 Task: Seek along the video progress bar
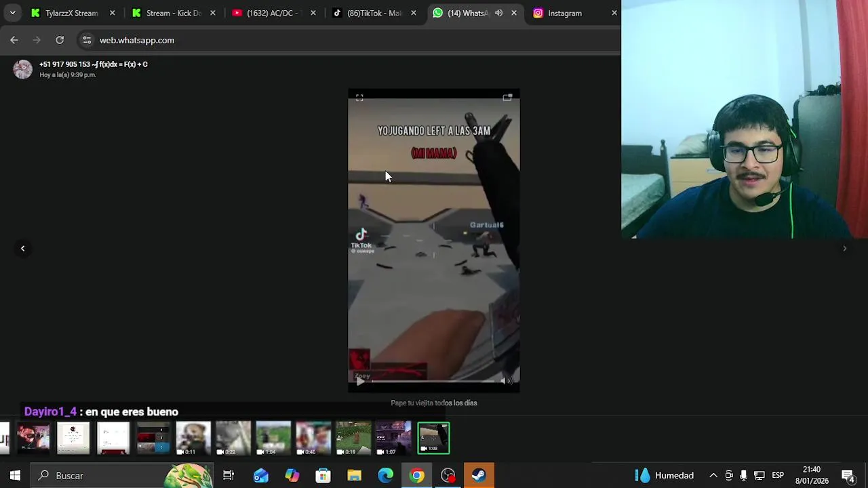pos(433,381)
